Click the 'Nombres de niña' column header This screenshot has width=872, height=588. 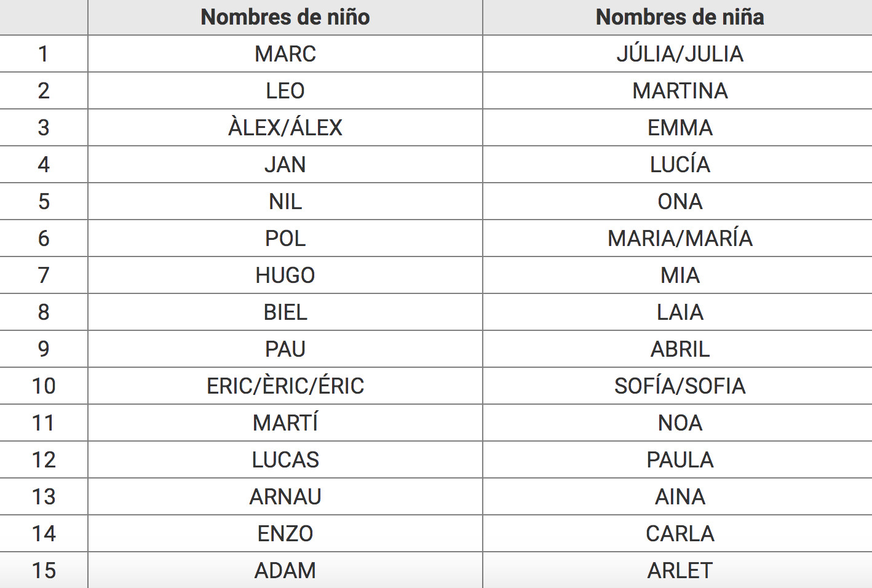click(x=680, y=17)
